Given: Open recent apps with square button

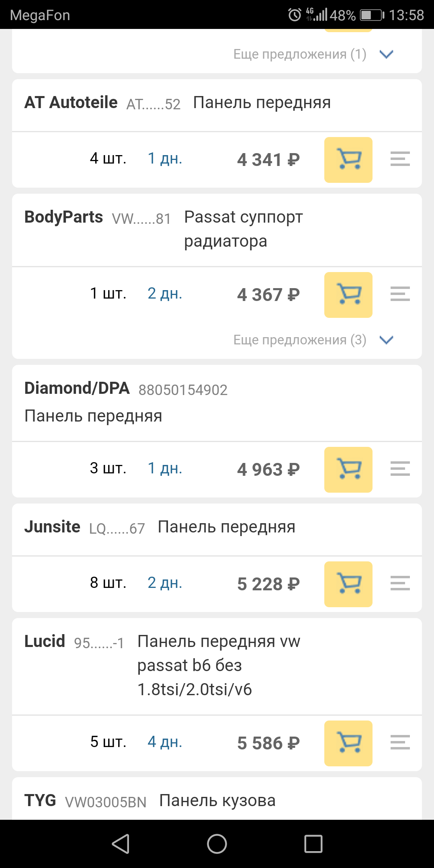Looking at the screenshot, I should click(x=313, y=844).
